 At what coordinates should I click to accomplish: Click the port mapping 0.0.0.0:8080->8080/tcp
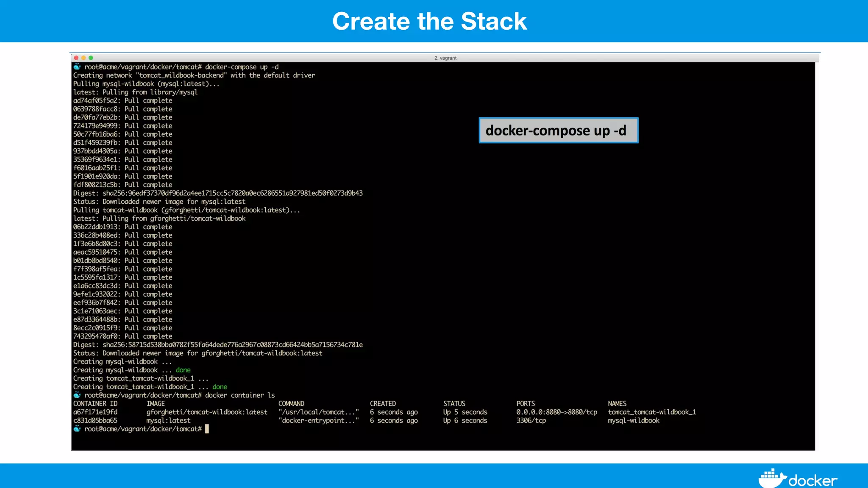556,412
